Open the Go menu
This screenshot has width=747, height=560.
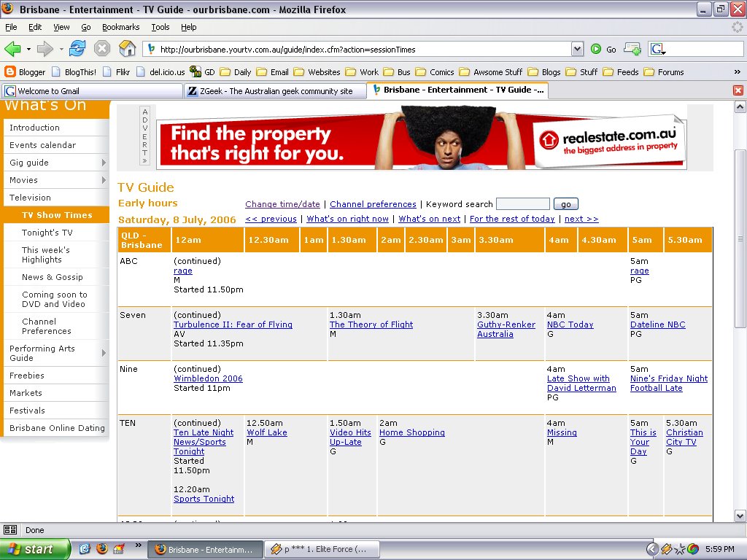coord(86,27)
